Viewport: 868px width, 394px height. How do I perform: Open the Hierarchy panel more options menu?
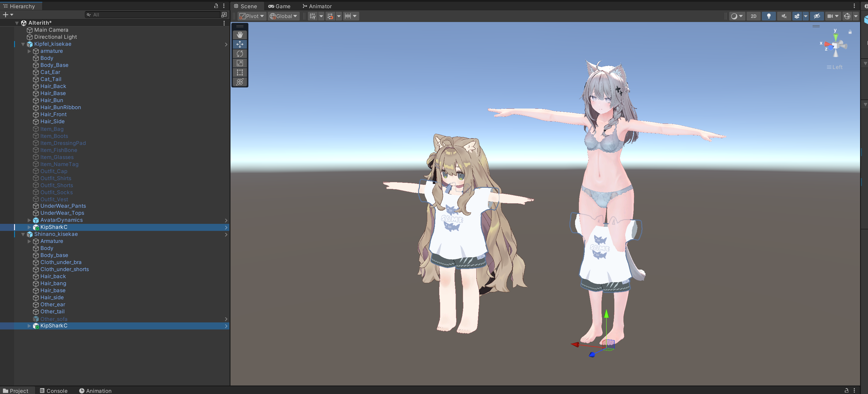tap(224, 6)
